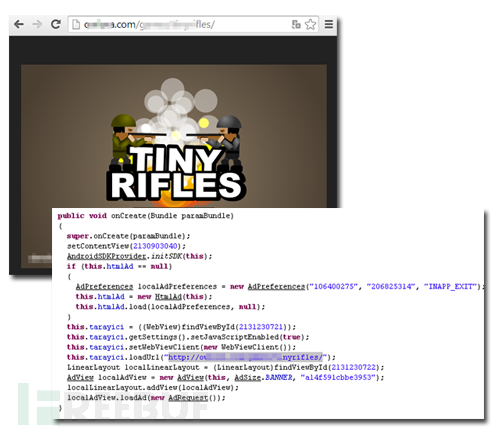498x432 pixels.
Task: Click the browser forward arrow
Action: point(37,24)
